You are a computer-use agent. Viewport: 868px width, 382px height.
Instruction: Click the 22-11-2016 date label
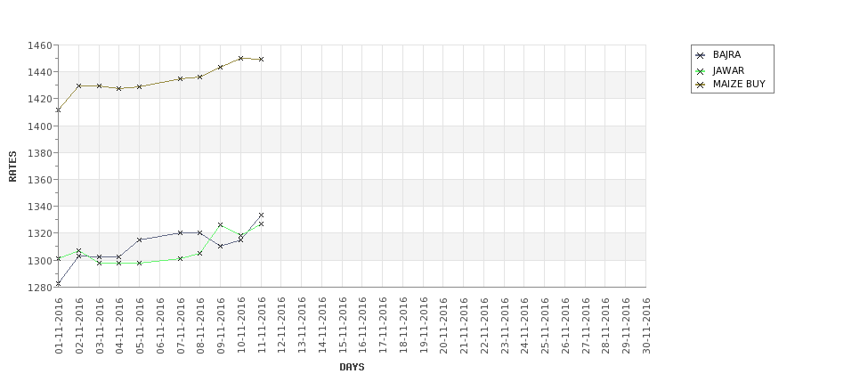click(x=483, y=326)
